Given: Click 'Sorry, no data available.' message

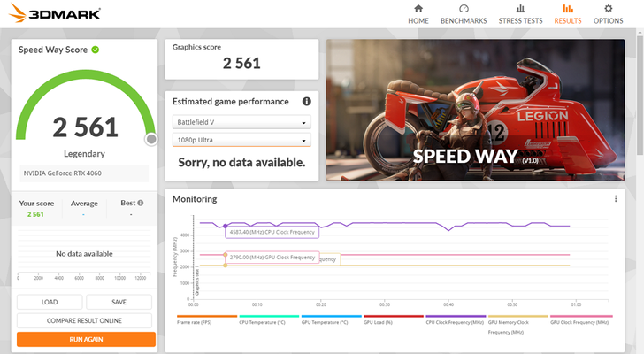Looking at the screenshot, I should point(241,163).
